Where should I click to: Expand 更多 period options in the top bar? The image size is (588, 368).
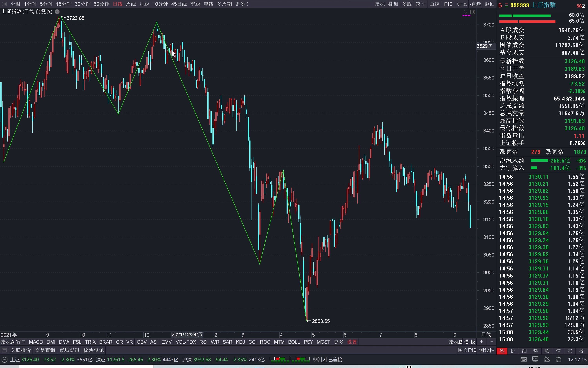[242, 4]
